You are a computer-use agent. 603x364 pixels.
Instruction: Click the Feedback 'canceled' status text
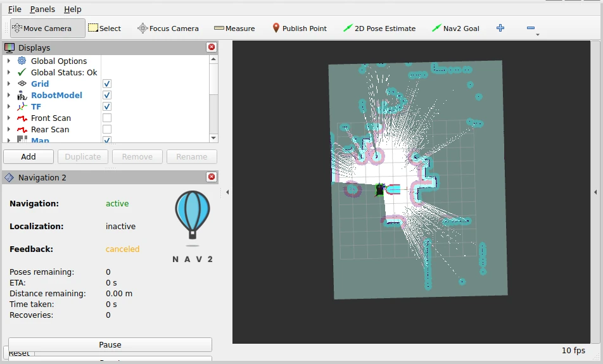point(123,249)
